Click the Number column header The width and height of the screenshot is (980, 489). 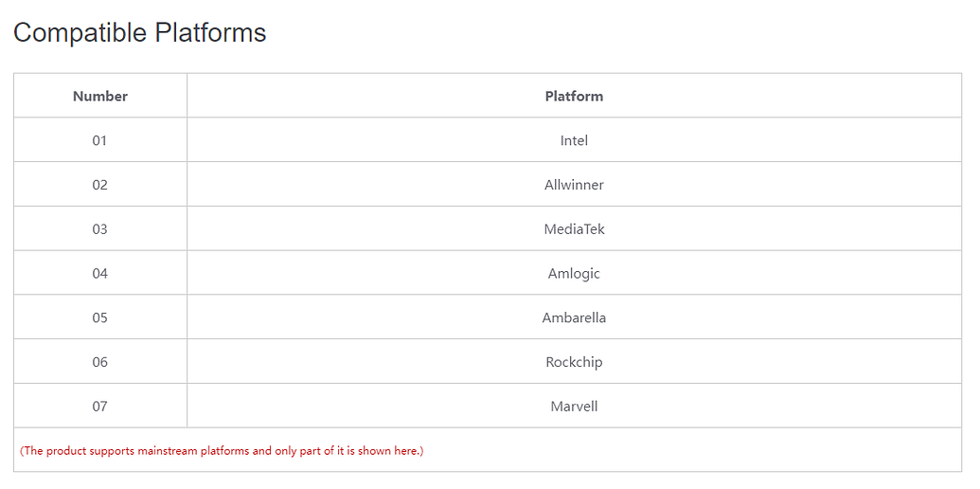click(x=100, y=96)
